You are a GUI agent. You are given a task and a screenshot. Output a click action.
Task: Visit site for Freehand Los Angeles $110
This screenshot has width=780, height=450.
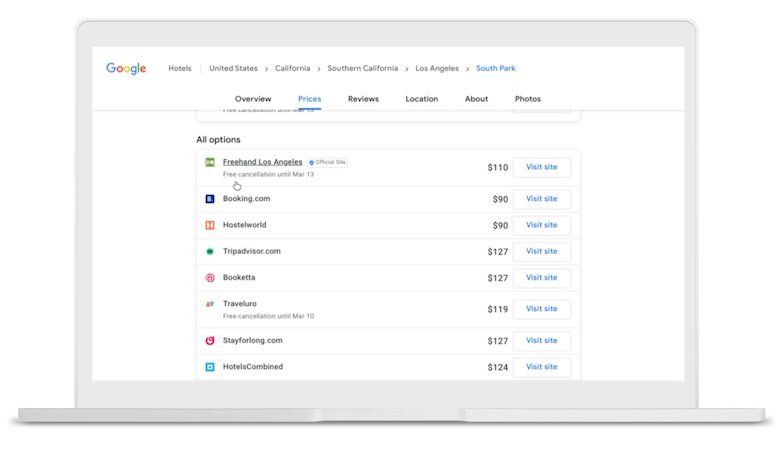coord(542,167)
